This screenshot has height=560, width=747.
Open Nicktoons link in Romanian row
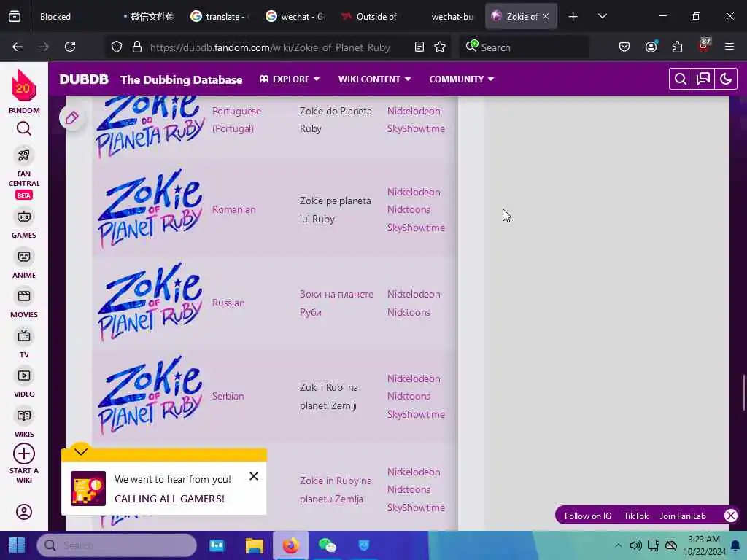409,209
